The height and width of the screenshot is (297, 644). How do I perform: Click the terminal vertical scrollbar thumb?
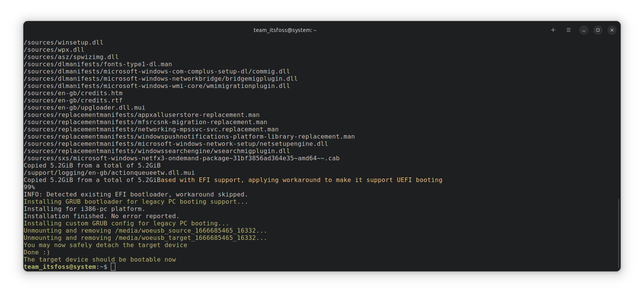(x=618, y=233)
